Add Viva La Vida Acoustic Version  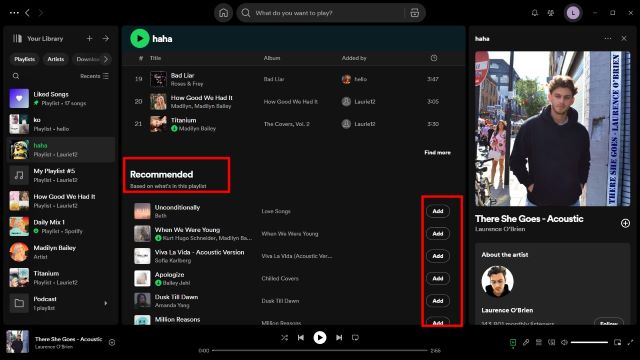[x=438, y=256]
